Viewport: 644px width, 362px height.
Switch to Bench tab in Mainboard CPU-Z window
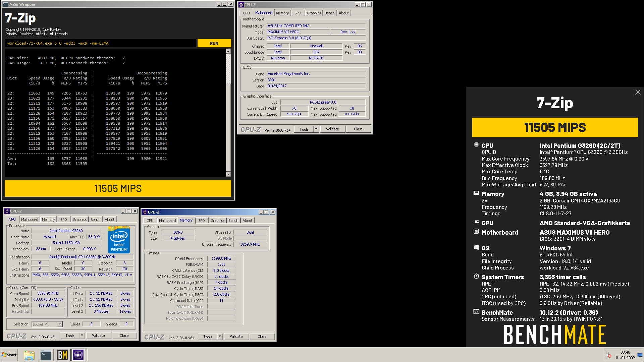point(330,13)
